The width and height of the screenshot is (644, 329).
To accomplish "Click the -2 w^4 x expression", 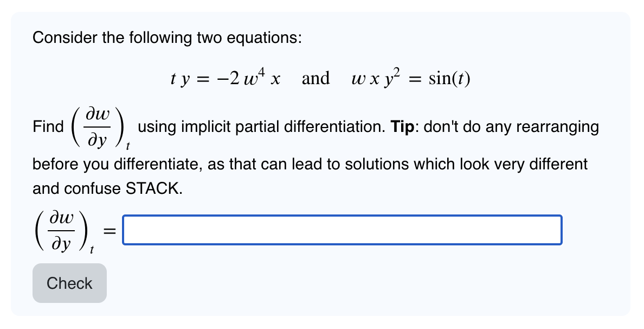I will 249,76.
